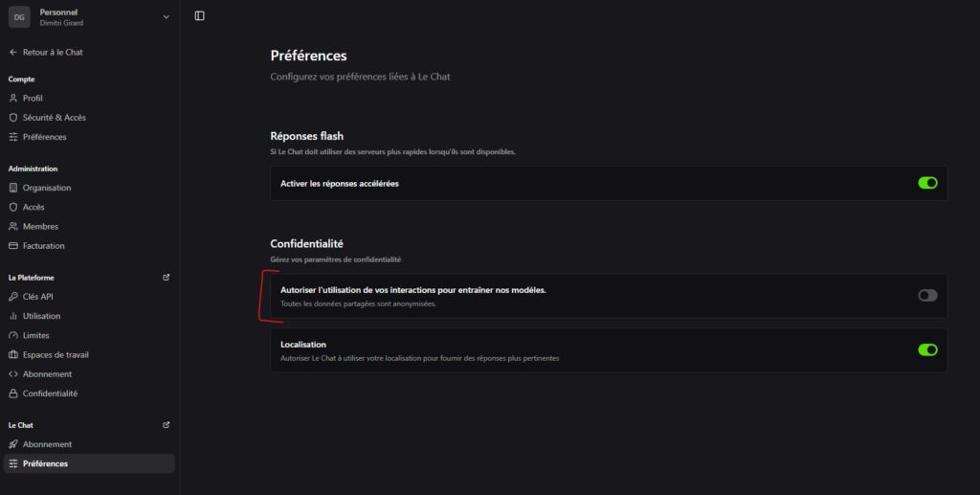Click the key icon for Clés API
Viewport: 980px width, 495px height.
click(x=13, y=297)
